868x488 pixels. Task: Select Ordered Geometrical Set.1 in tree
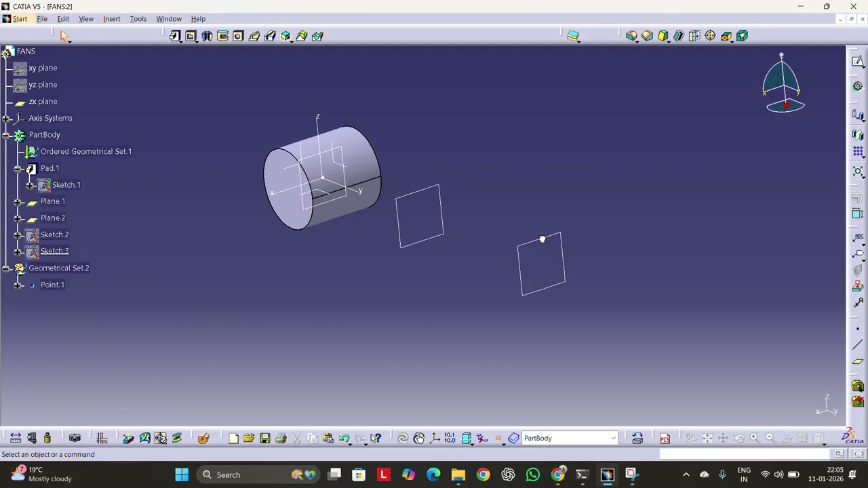pos(85,152)
